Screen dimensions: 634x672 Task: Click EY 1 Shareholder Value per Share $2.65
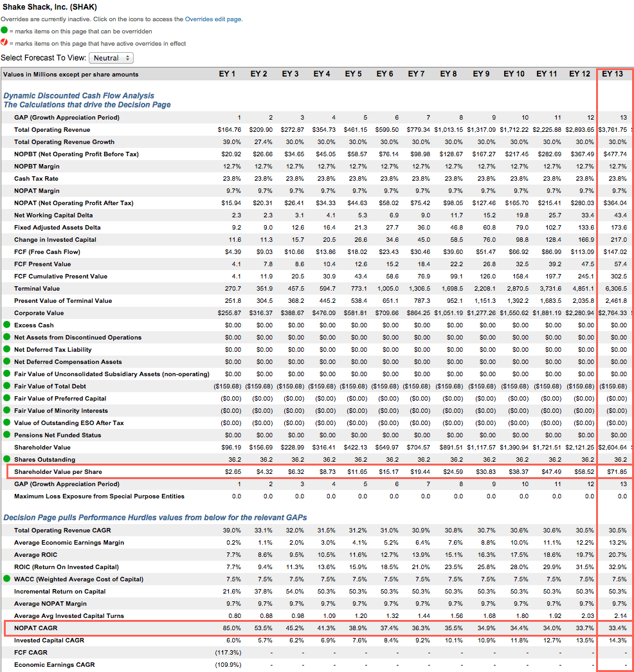point(233,472)
